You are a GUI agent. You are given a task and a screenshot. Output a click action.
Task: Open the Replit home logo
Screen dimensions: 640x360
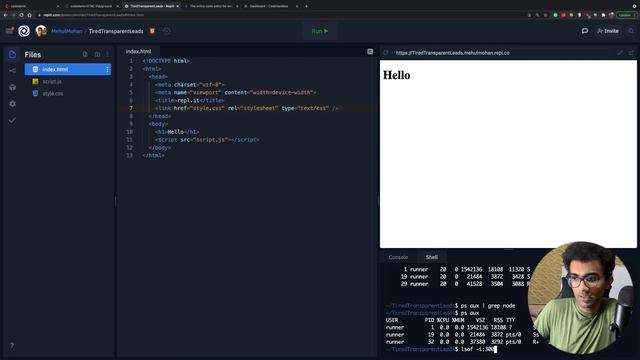point(24,31)
